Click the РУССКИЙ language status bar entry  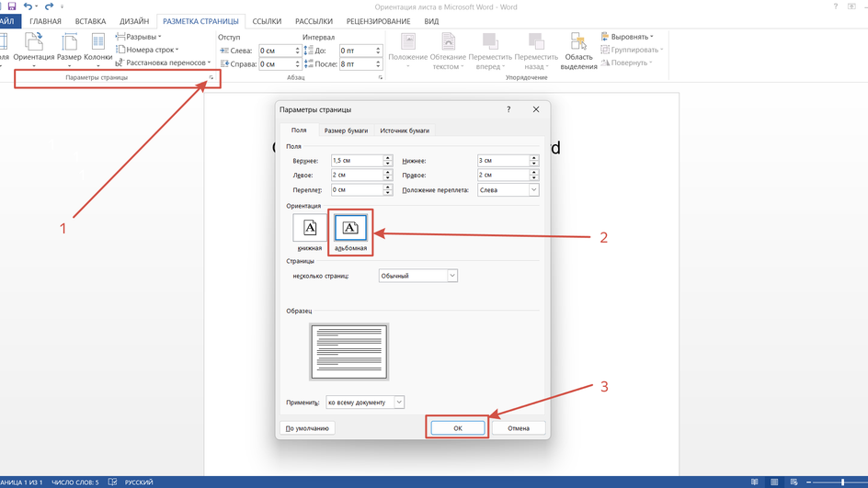click(x=139, y=482)
